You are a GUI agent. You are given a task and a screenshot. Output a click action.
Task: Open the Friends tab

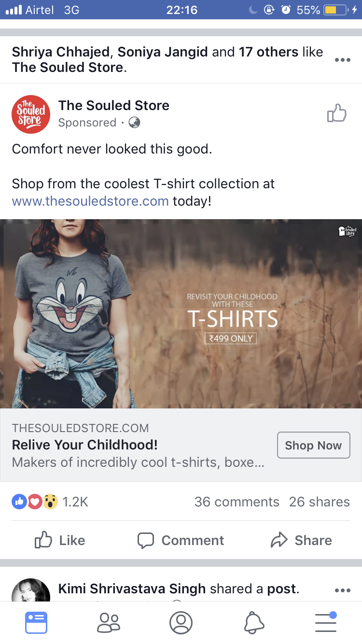(x=109, y=622)
